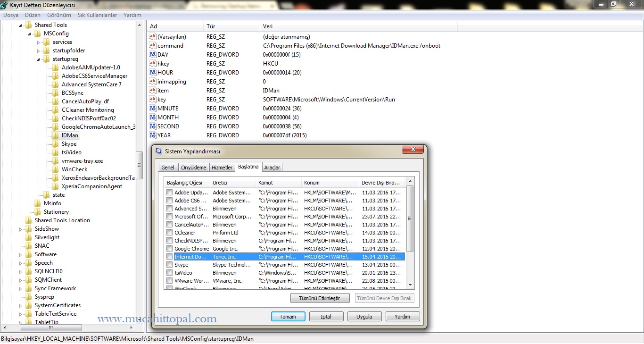
Task: Click the DWORD icon for MONTH value
Action: click(x=153, y=117)
